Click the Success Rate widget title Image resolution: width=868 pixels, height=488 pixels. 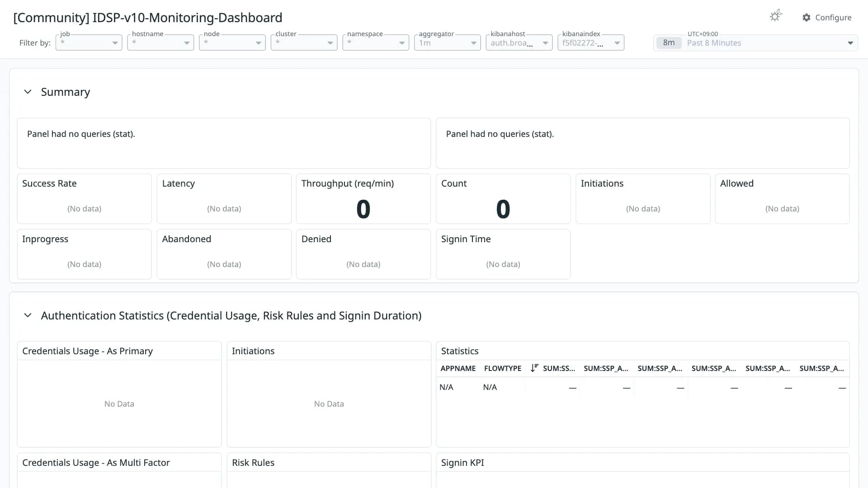tap(49, 183)
